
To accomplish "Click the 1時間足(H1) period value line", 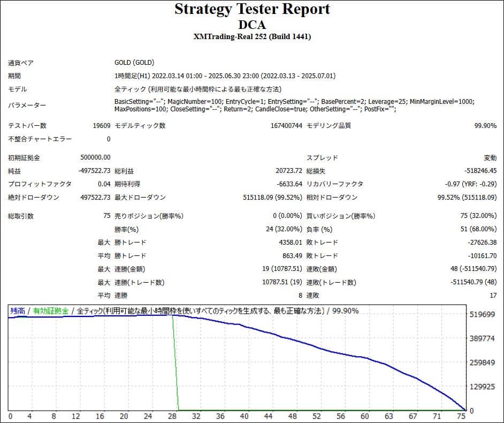I will click(225, 76).
